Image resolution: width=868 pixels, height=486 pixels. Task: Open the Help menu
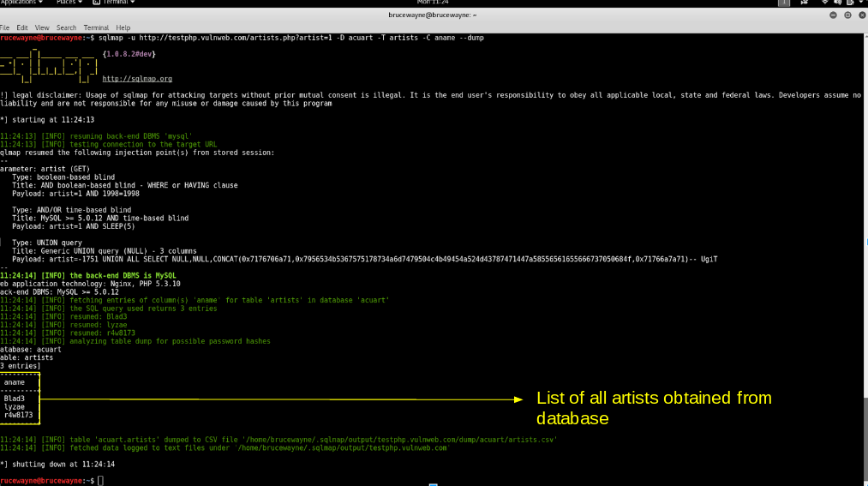tap(123, 27)
